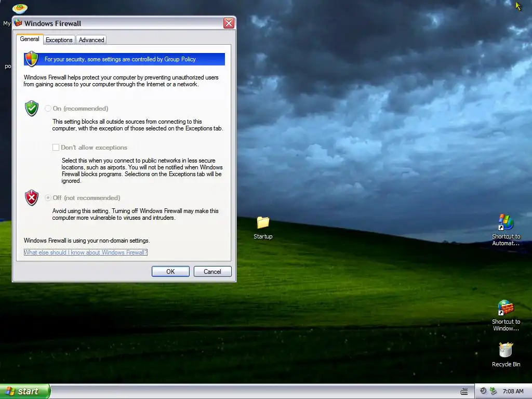Click the Group Policy security shield icon
This screenshot has height=399, width=532.
pos(32,59)
